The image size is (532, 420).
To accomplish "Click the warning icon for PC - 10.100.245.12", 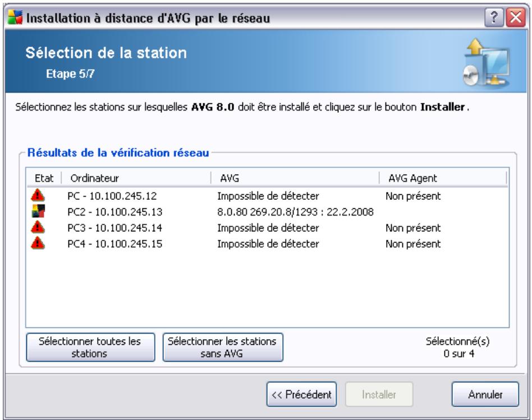I will 38,195.
